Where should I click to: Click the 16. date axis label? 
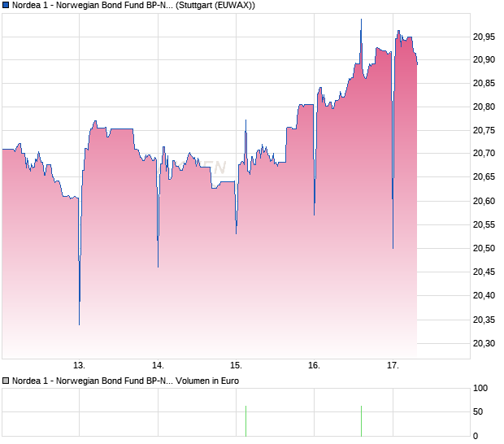[314, 366]
